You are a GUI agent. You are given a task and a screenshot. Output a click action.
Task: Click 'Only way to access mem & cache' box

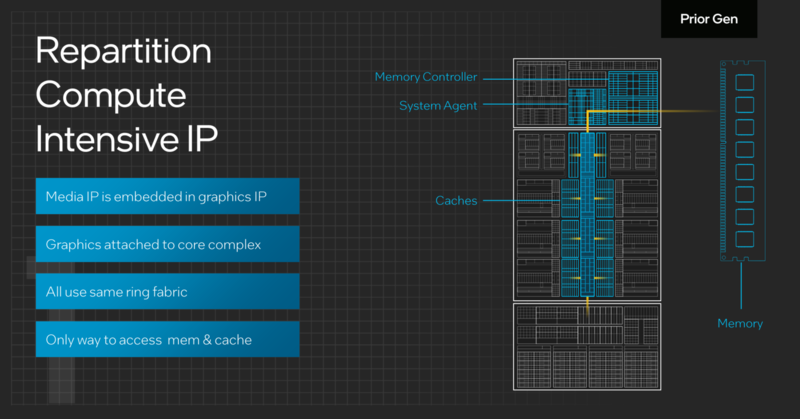point(167,339)
